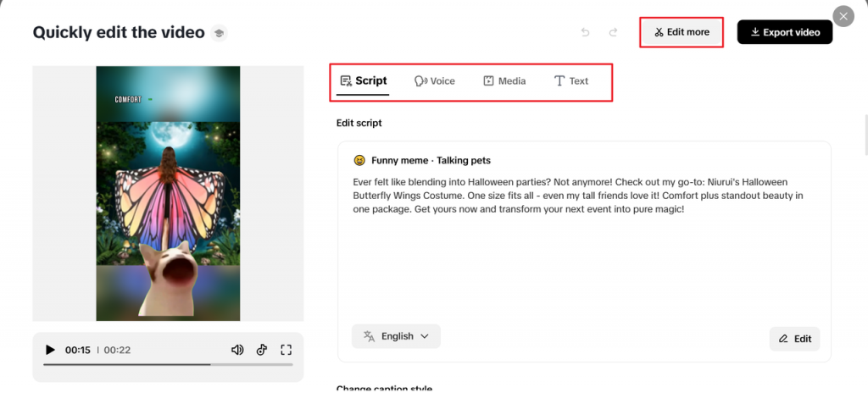
Task: Select the Media tab
Action: point(504,80)
